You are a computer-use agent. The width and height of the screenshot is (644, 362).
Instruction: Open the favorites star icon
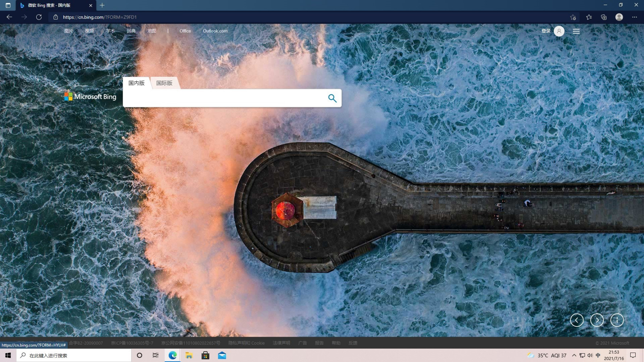[589, 17]
